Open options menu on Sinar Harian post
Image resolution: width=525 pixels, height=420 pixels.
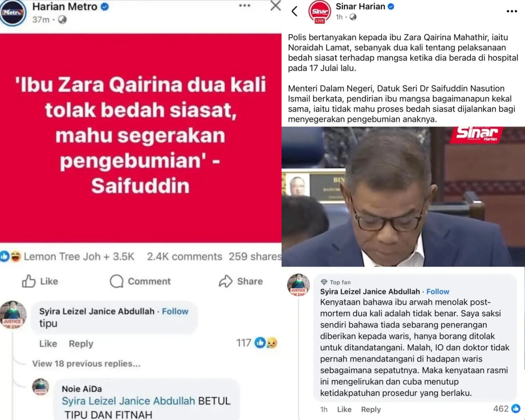point(512,11)
